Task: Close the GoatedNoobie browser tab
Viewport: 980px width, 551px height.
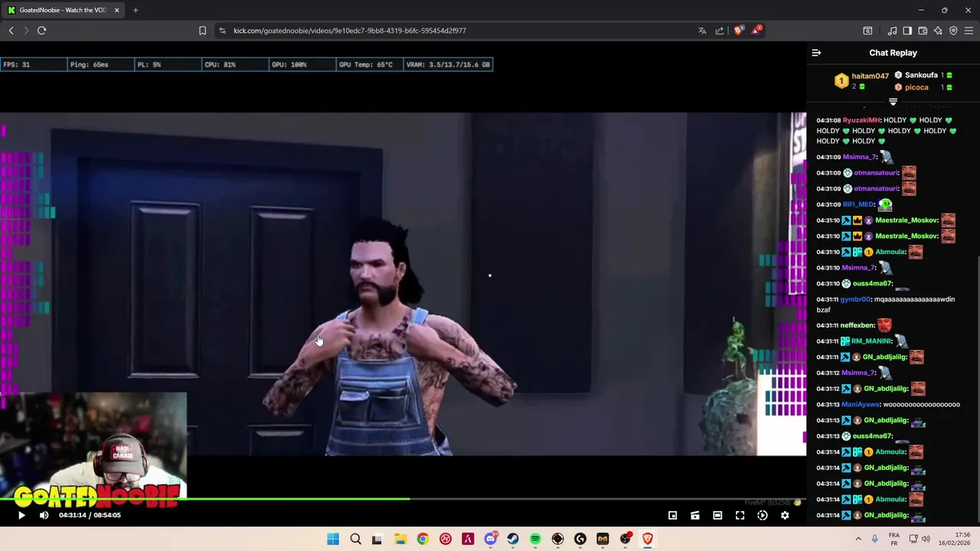Action: click(116, 10)
